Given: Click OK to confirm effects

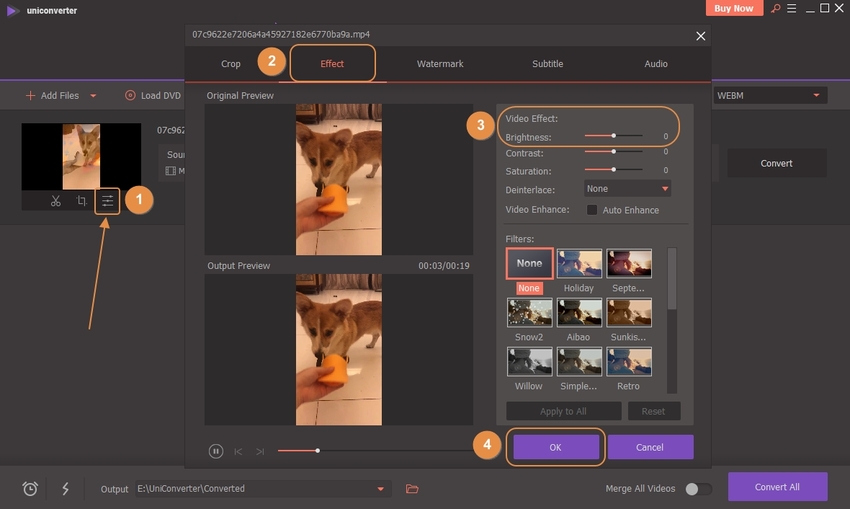Looking at the screenshot, I should (x=555, y=447).
